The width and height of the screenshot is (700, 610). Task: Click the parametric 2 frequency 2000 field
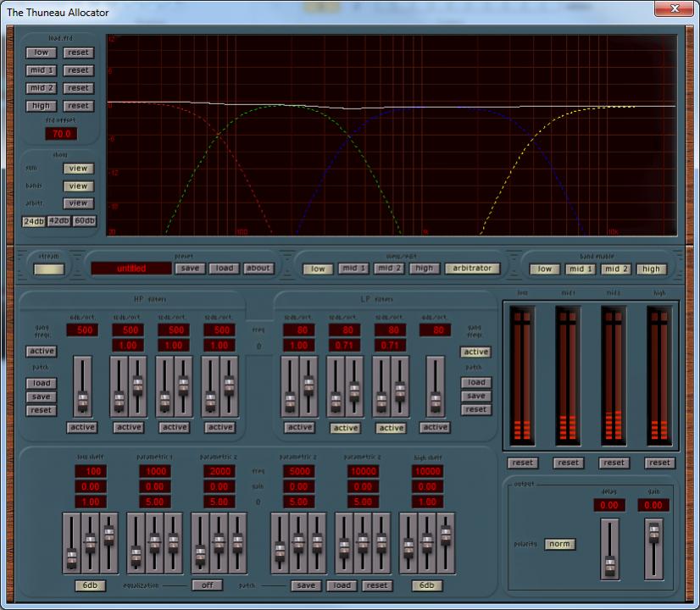point(219,471)
